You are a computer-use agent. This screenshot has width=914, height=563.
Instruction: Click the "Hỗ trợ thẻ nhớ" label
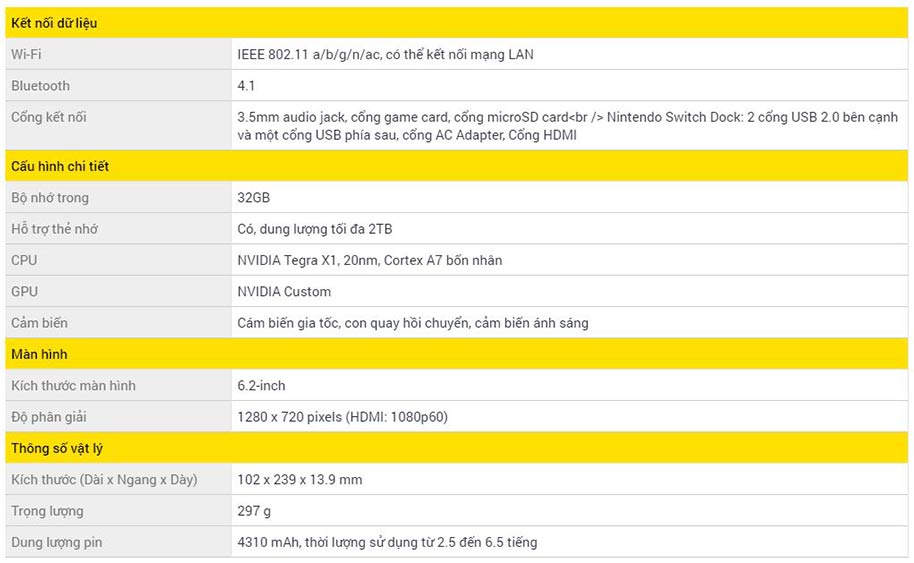(55, 229)
